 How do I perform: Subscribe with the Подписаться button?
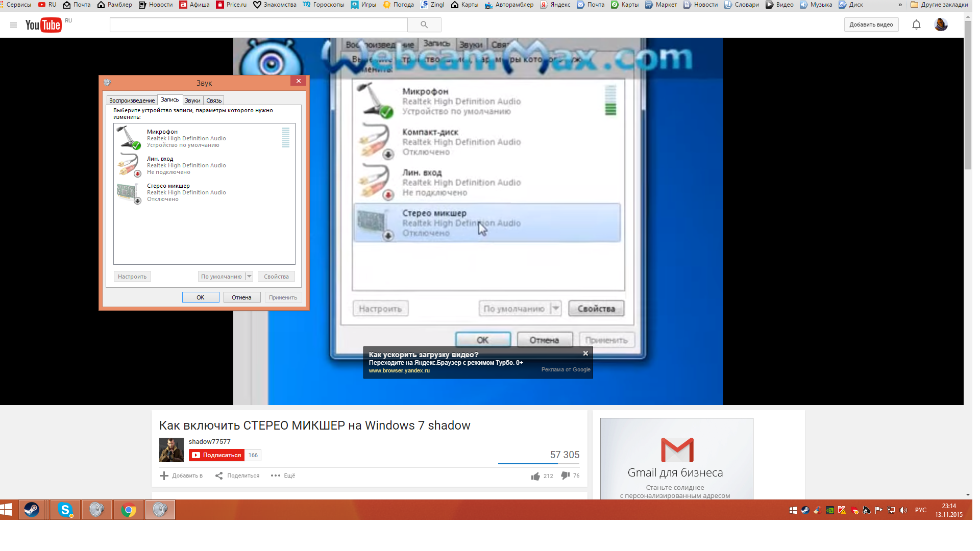click(x=217, y=455)
